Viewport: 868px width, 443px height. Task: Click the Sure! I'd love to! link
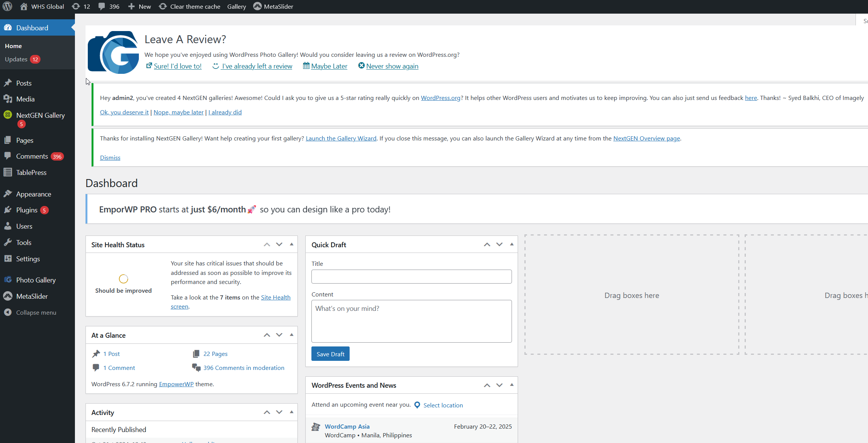177,66
